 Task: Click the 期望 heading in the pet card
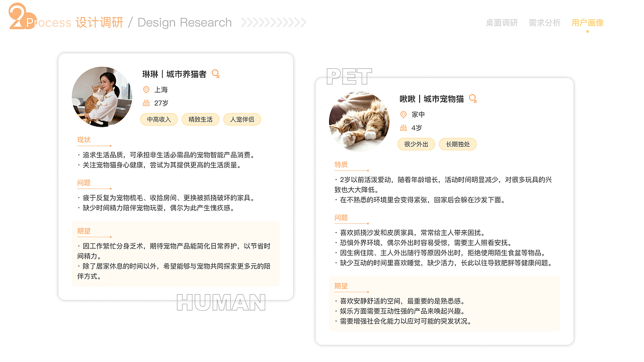pos(341,286)
